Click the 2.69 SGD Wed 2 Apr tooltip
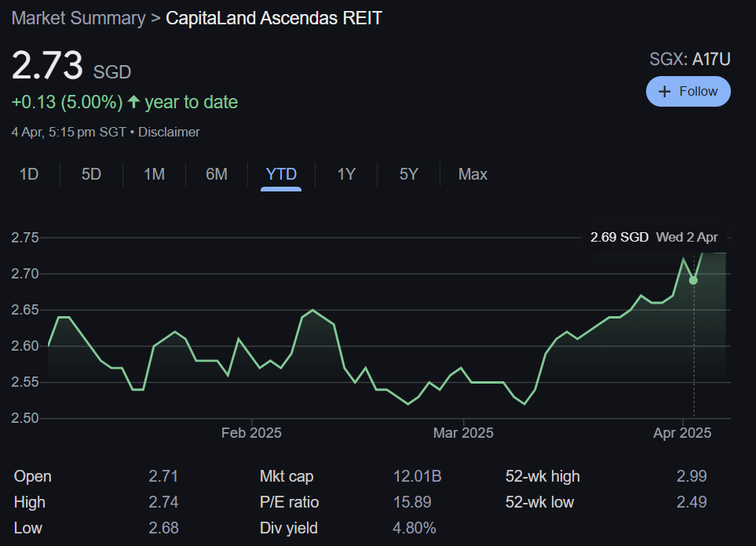 (653, 237)
